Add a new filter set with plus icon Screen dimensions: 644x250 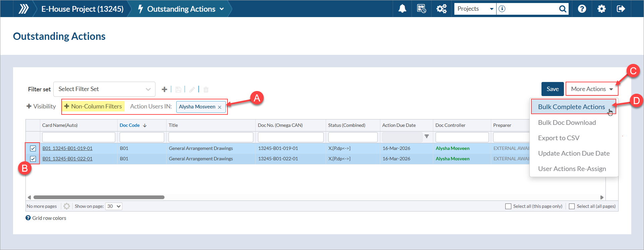click(164, 89)
